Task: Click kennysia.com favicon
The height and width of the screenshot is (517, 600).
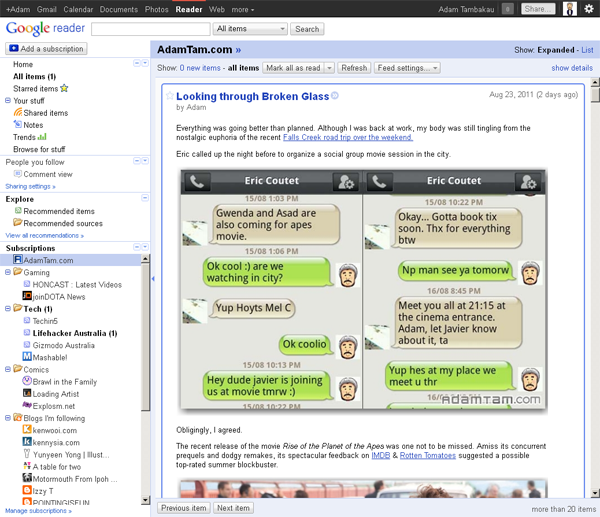Action: pyautogui.click(x=27, y=442)
